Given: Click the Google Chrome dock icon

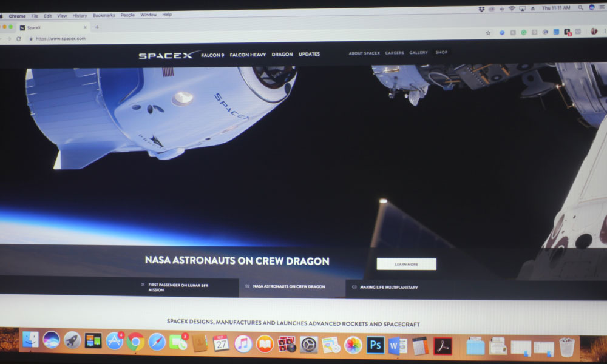Looking at the screenshot, I should 135,342.
